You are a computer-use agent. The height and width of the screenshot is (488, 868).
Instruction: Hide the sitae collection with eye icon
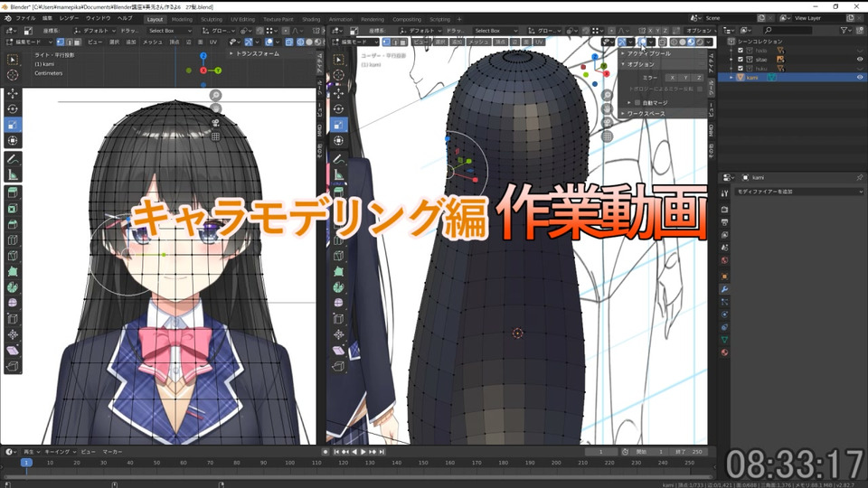click(x=860, y=60)
